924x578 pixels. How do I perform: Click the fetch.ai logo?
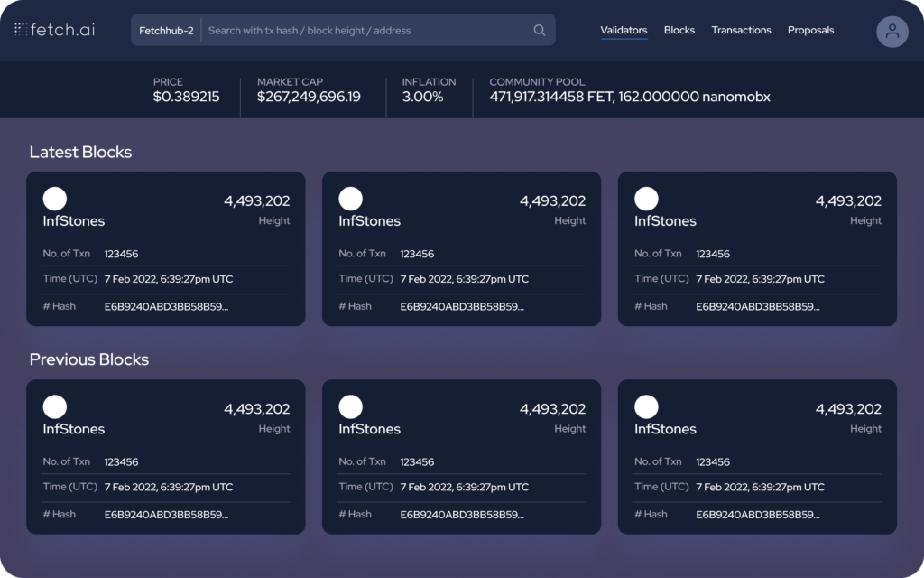pyautogui.click(x=55, y=30)
